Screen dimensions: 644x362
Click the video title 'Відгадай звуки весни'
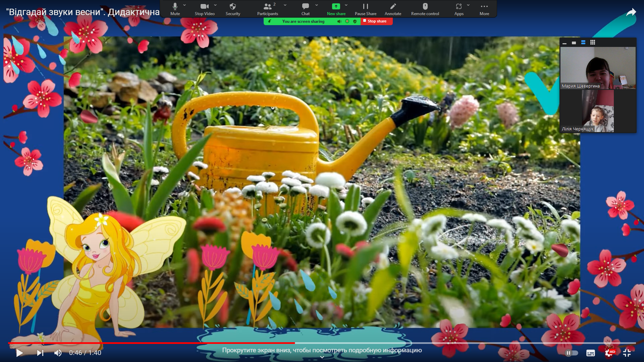[x=83, y=12]
